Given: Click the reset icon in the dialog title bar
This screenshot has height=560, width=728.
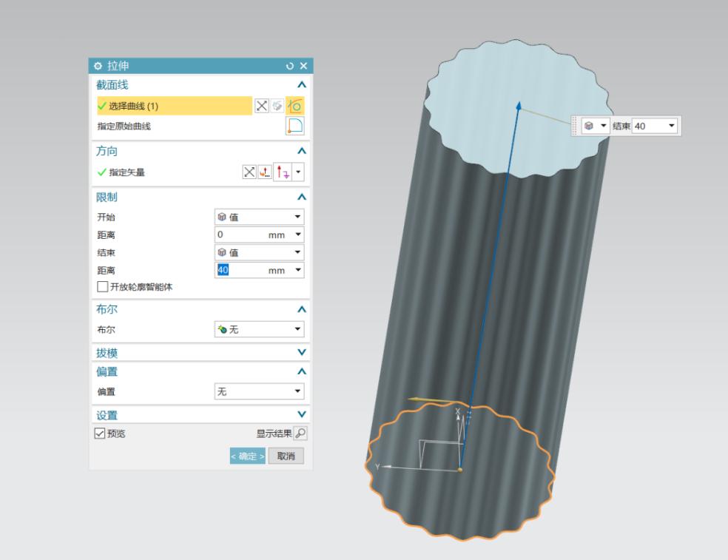Looking at the screenshot, I should 290,66.
